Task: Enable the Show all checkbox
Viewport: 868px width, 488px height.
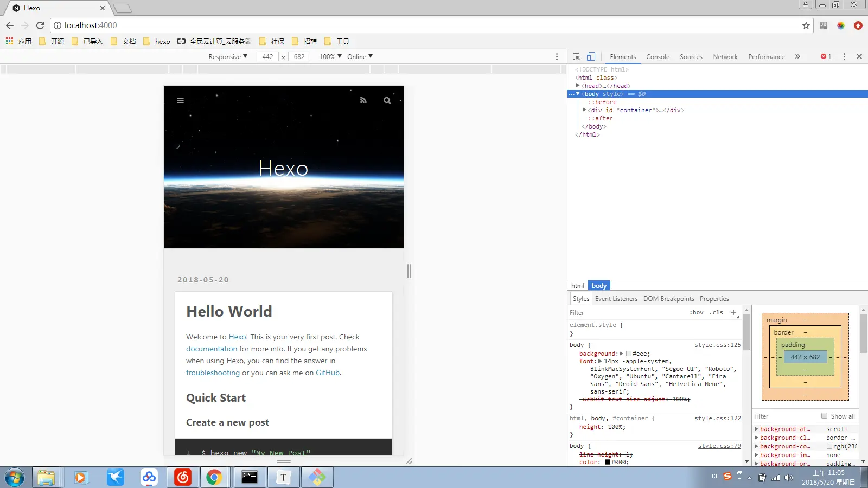Action: (824, 416)
